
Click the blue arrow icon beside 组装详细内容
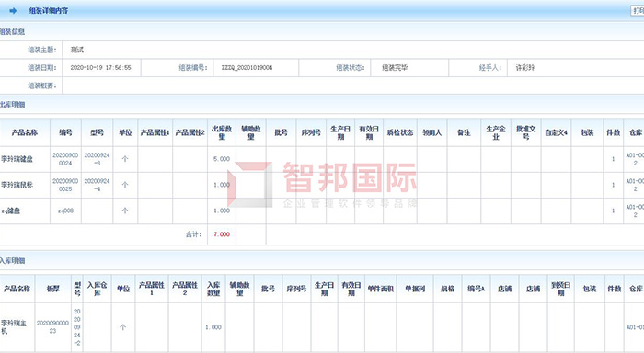click(x=13, y=11)
